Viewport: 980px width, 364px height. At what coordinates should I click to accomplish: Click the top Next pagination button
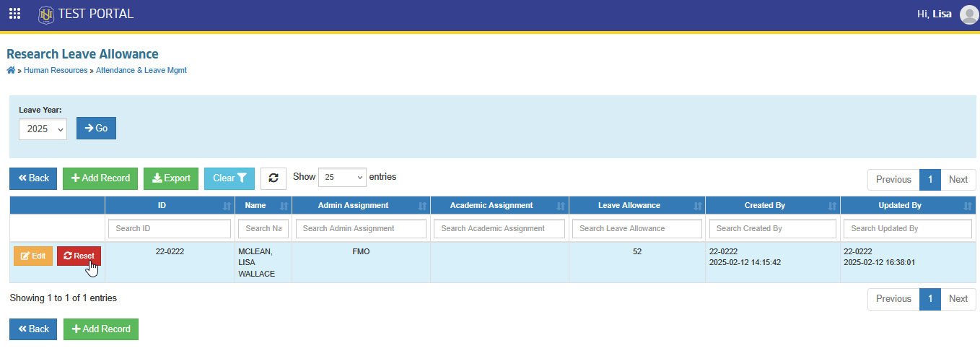pyautogui.click(x=958, y=179)
